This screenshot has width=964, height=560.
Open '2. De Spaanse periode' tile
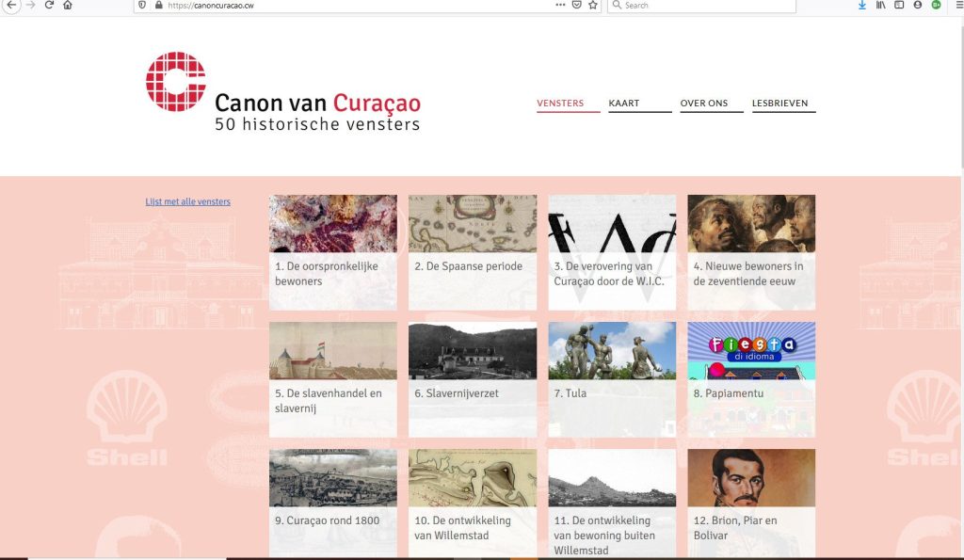coord(473,252)
